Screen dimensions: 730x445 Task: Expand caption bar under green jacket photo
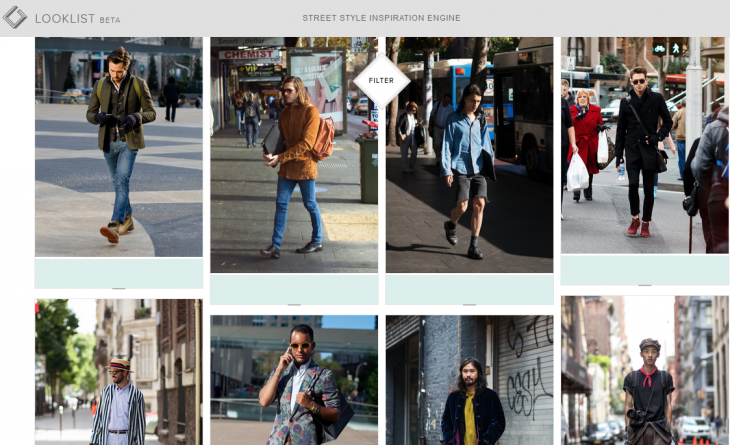(x=119, y=272)
